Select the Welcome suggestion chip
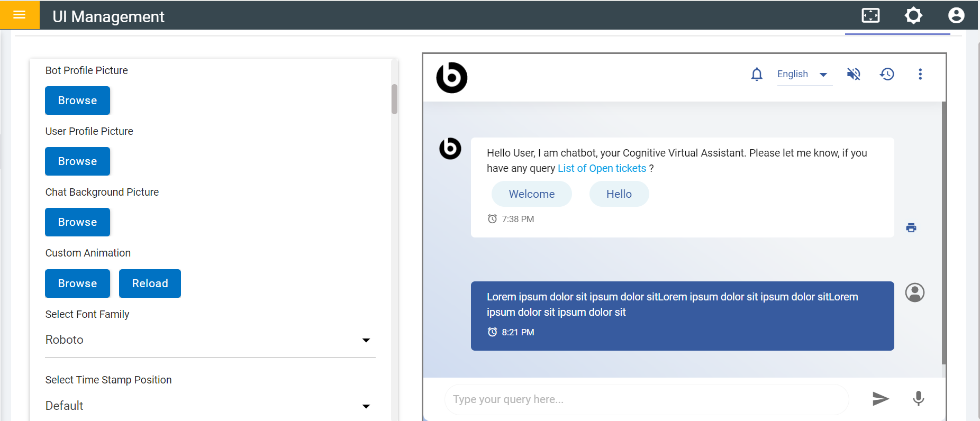 (531, 194)
